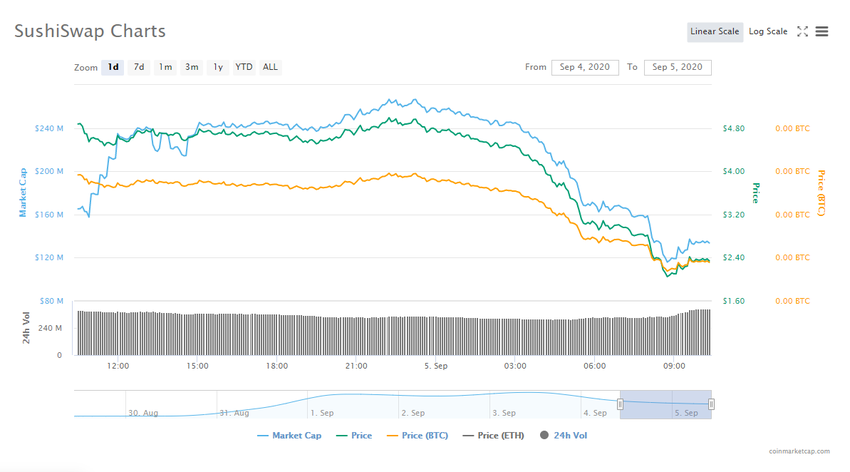Open the To date field
The height and width of the screenshot is (472, 850).
coord(678,67)
